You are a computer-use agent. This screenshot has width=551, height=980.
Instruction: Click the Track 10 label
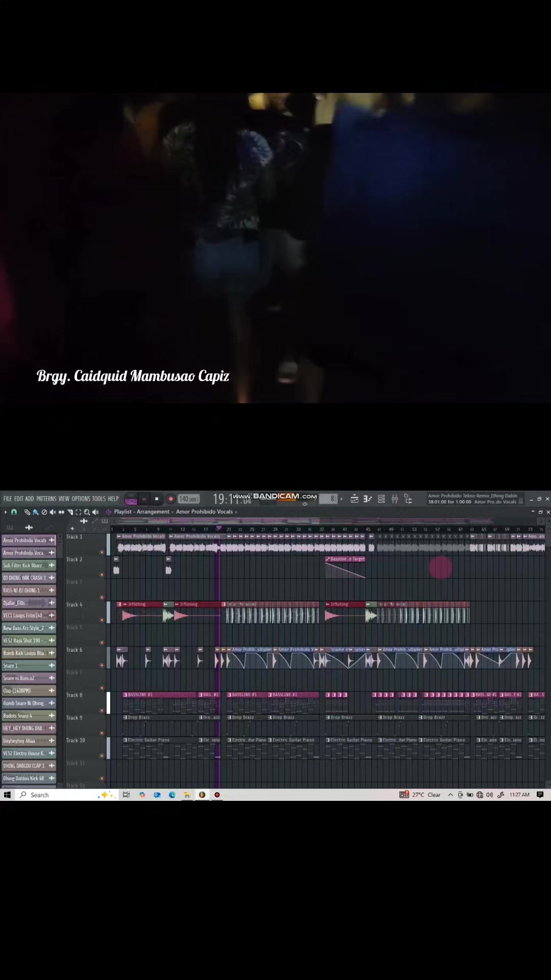click(x=76, y=740)
